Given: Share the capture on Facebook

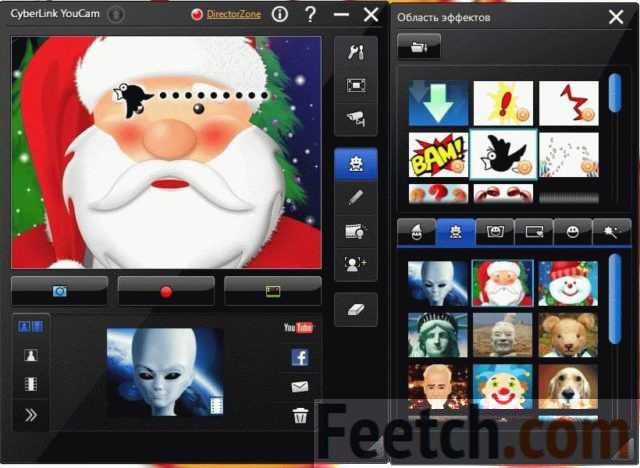Looking at the screenshot, I should pyautogui.click(x=300, y=357).
